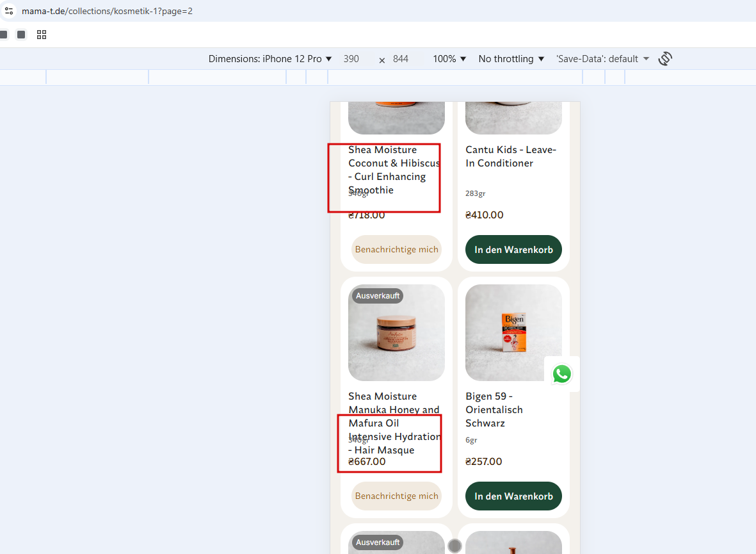Open the Save-Data default dropdown
The image size is (756, 554).
[602, 59]
